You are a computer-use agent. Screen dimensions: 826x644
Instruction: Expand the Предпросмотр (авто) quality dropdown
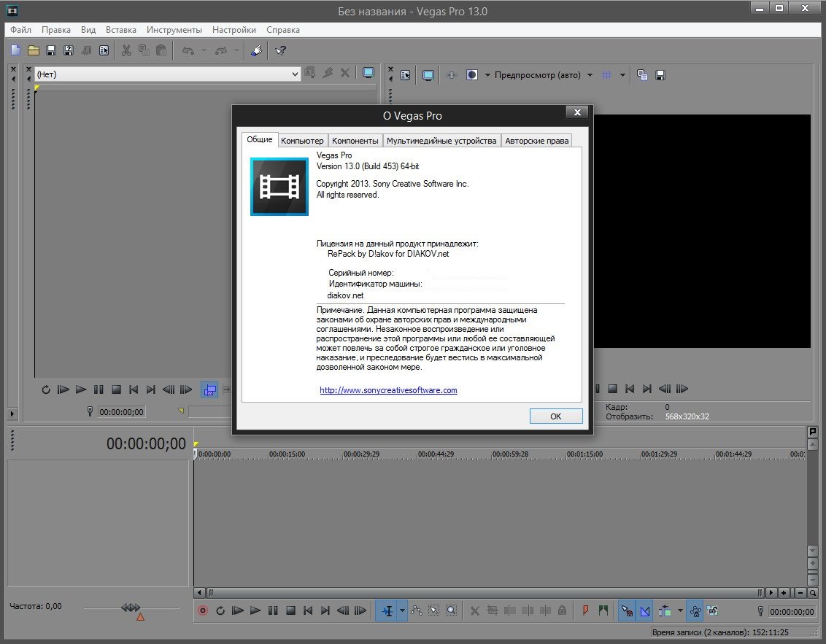[587, 74]
